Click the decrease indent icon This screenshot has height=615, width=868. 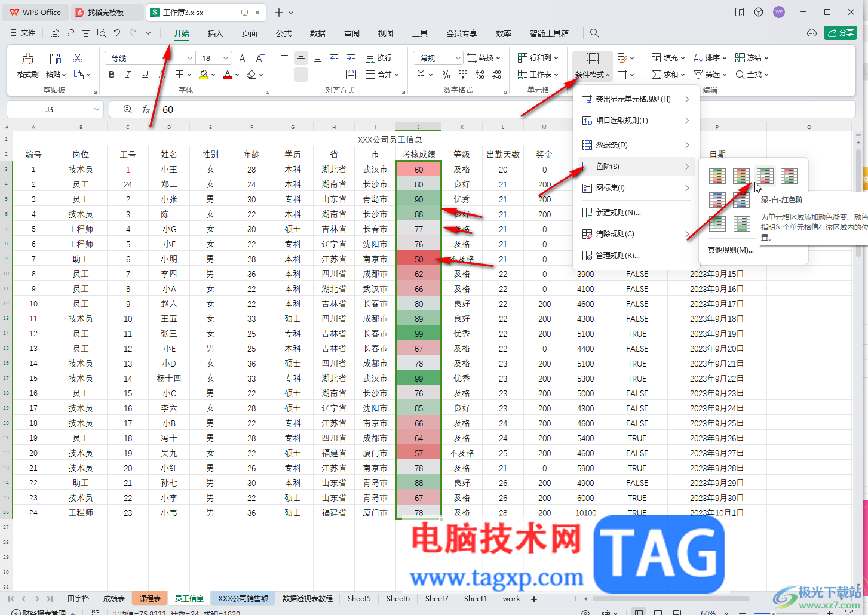pos(334,58)
